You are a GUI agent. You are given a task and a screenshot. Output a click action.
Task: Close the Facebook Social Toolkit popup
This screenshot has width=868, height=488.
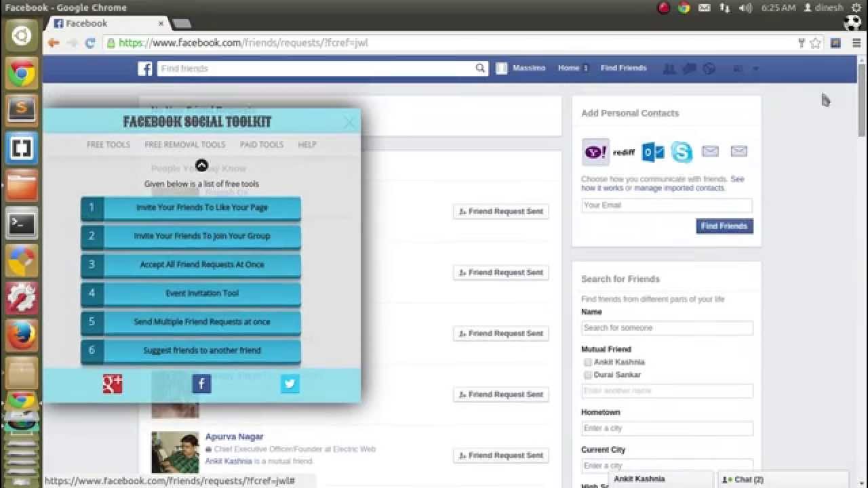pyautogui.click(x=349, y=123)
